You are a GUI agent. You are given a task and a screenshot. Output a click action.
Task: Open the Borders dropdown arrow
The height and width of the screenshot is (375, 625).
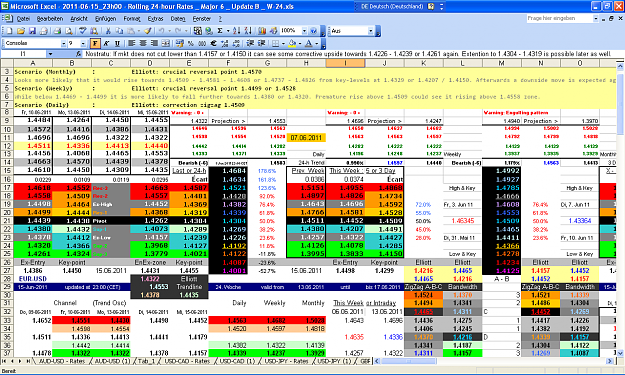tap(283, 43)
